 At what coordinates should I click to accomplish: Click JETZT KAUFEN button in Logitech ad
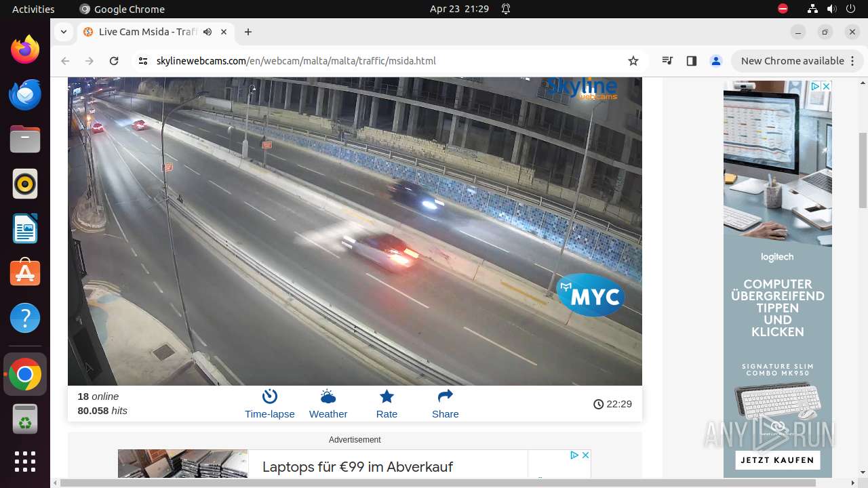coord(777,460)
